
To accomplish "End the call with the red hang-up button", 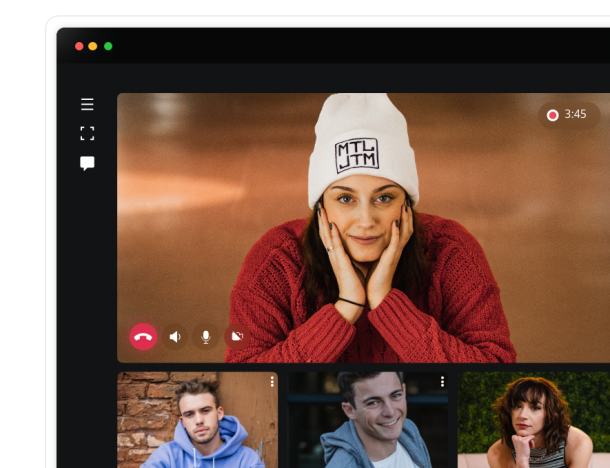I will (143, 337).
